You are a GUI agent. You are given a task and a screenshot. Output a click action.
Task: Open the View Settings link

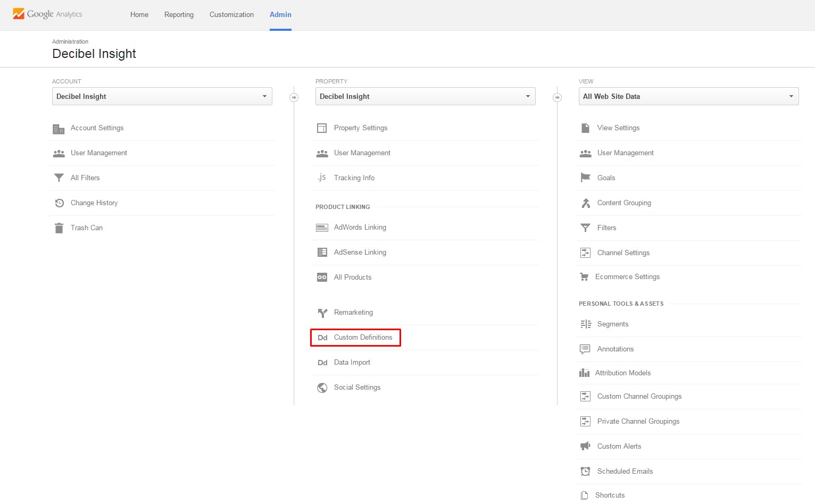618,128
